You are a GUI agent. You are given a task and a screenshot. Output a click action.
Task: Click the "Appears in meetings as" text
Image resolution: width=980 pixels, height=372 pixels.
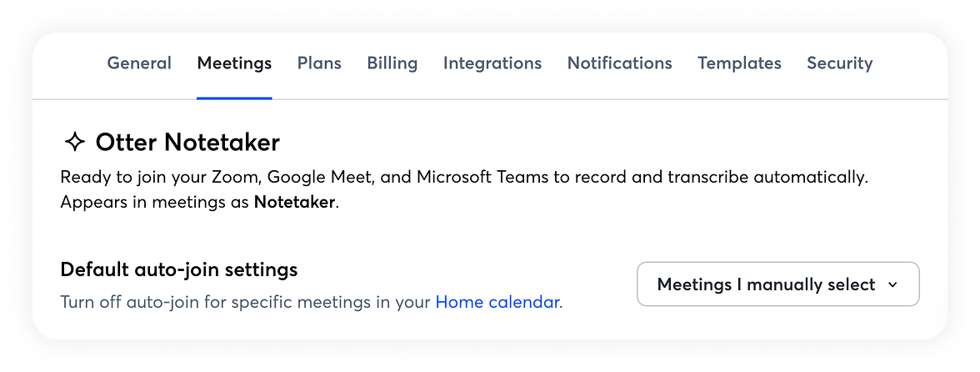(156, 203)
